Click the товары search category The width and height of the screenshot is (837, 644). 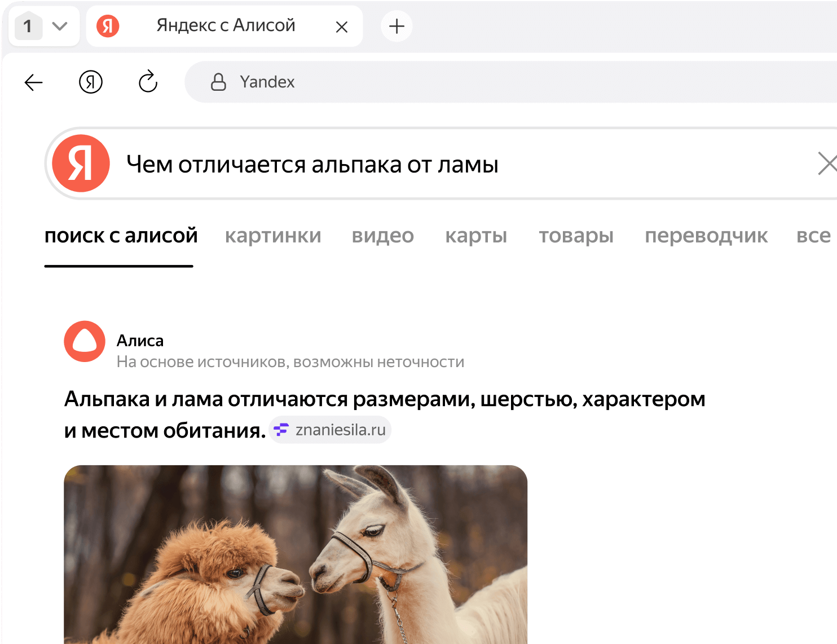(x=576, y=236)
